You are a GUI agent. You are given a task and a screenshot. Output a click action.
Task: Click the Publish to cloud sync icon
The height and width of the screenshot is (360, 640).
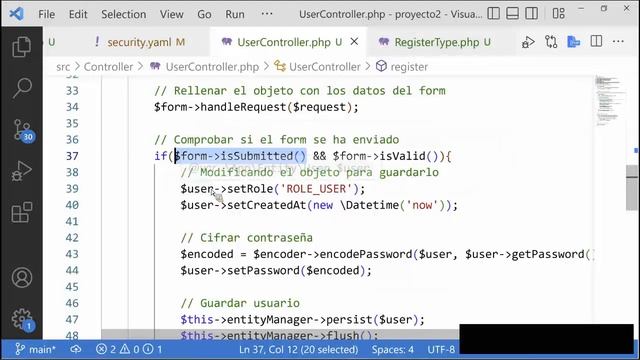click(x=76, y=349)
